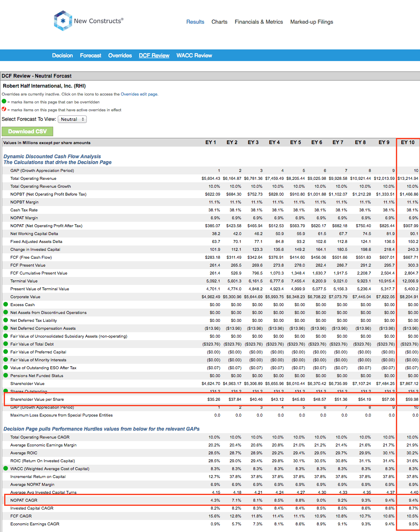Image resolution: width=420 pixels, height=532 pixels.
Task: Click the Corporate Value row label
Action: click(x=25, y=297)
